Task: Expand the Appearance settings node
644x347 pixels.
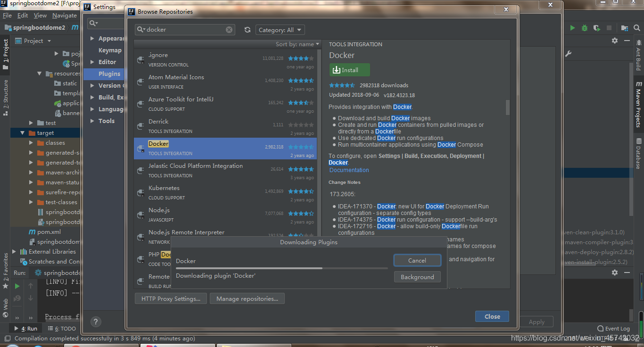Action: [x=92, y=39]
